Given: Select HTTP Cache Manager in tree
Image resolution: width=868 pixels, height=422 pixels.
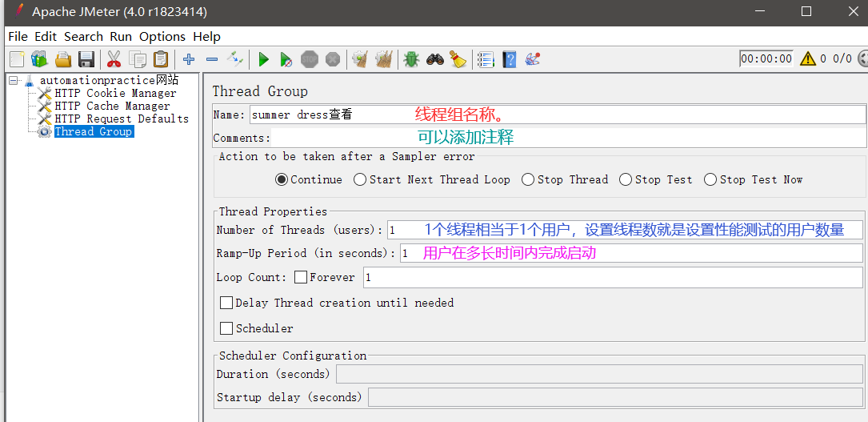Looking at the screenshot, I should [x=112, y=106].
